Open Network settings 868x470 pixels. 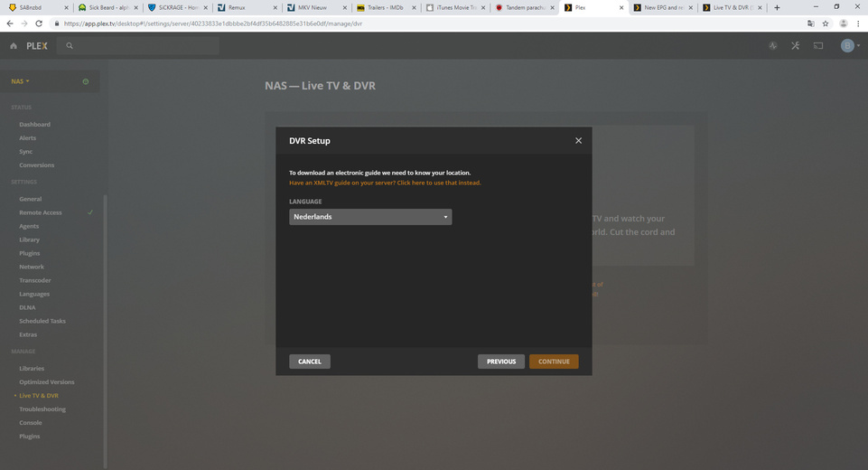[x=32, y=268]
